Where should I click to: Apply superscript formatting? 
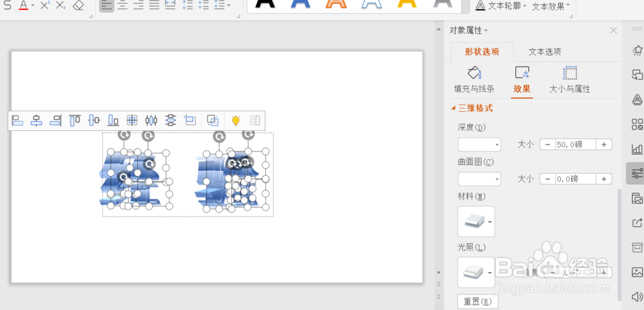click(45, 5)
